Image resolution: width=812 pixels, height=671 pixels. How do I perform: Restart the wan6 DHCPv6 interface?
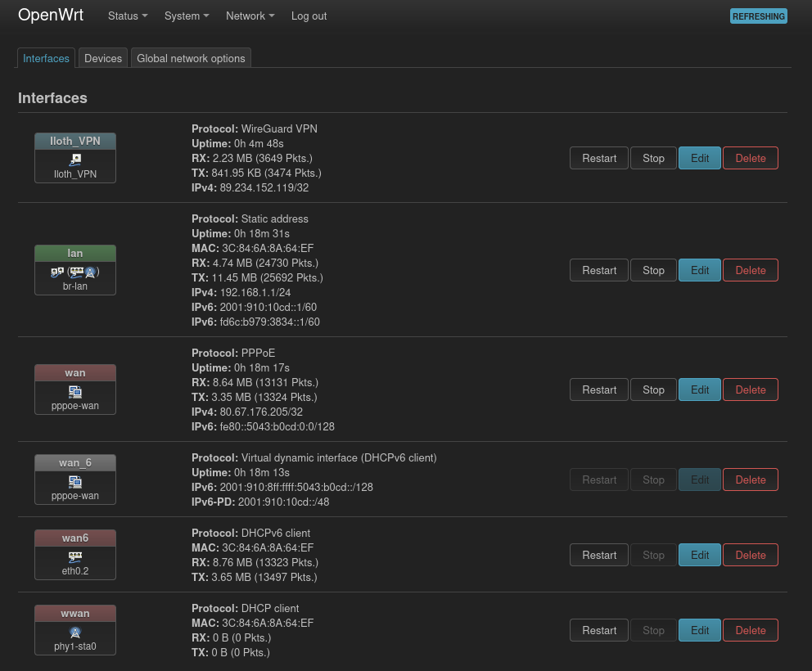point(599,555)
